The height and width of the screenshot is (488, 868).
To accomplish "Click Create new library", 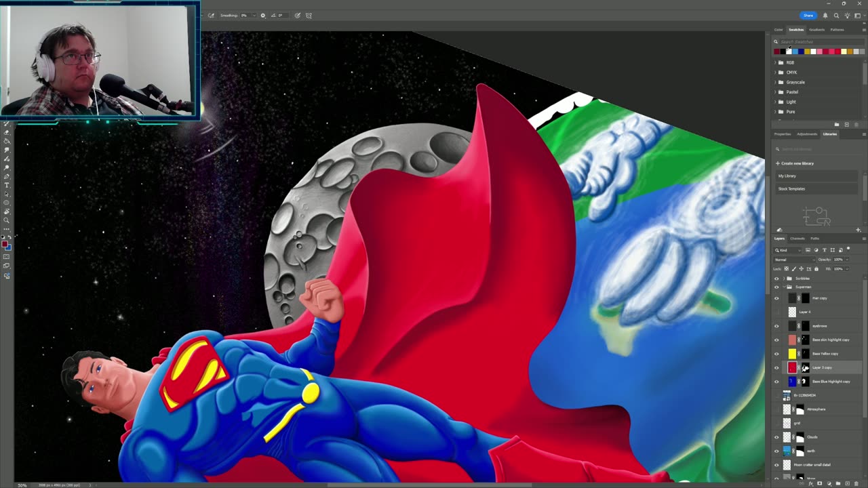I will 795,163.
